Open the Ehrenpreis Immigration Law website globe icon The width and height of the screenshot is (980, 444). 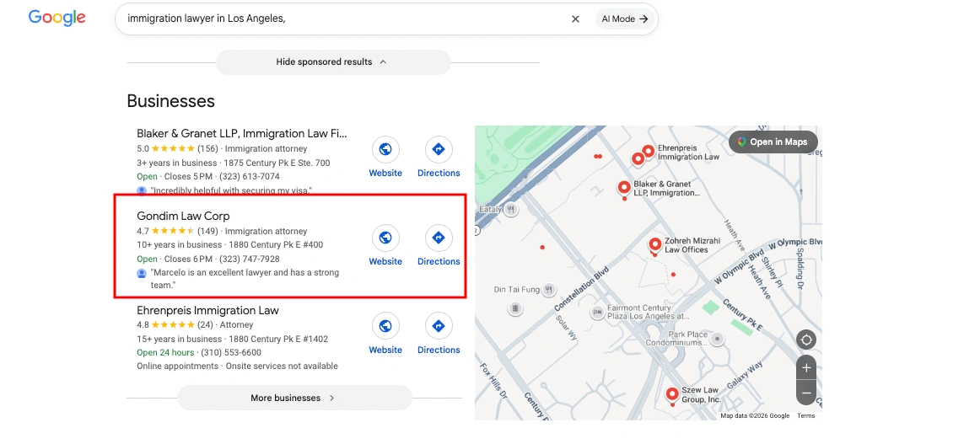[x=385, y=326]
